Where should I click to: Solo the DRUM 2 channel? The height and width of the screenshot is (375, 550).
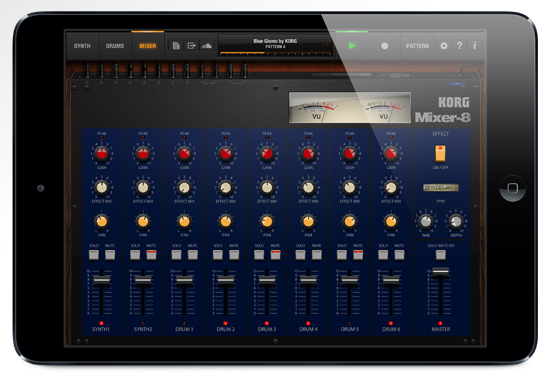coord(218,255)
